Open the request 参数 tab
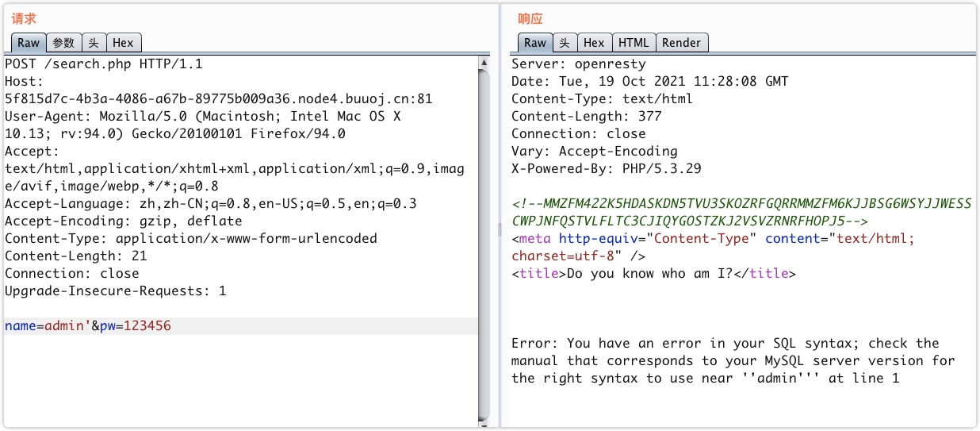Image resolution: width=980 pixels, height=431 pixels. click(64, 43)
